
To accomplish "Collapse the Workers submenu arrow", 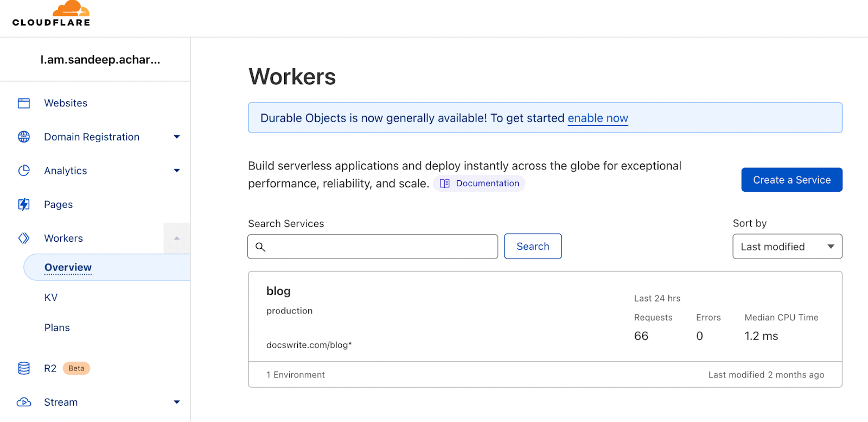I will point(177,238).
